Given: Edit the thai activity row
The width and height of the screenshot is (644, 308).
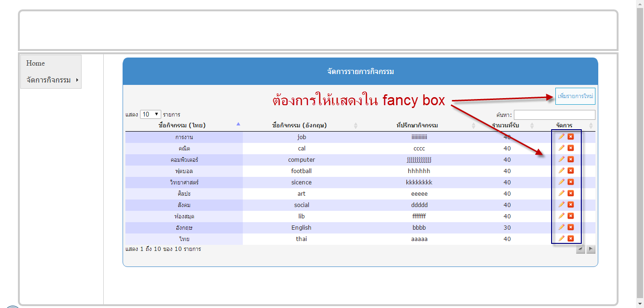Looking at the screenshot, I should point(561,239).
